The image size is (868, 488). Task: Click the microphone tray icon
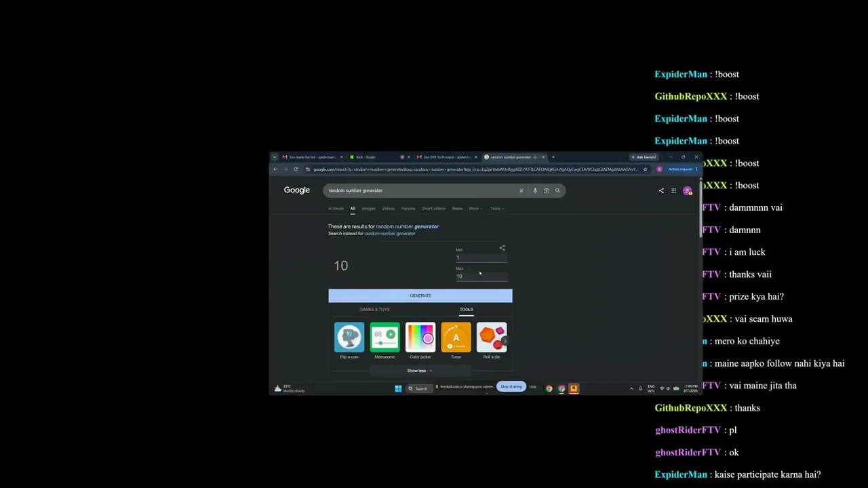[x=640, y=388]
